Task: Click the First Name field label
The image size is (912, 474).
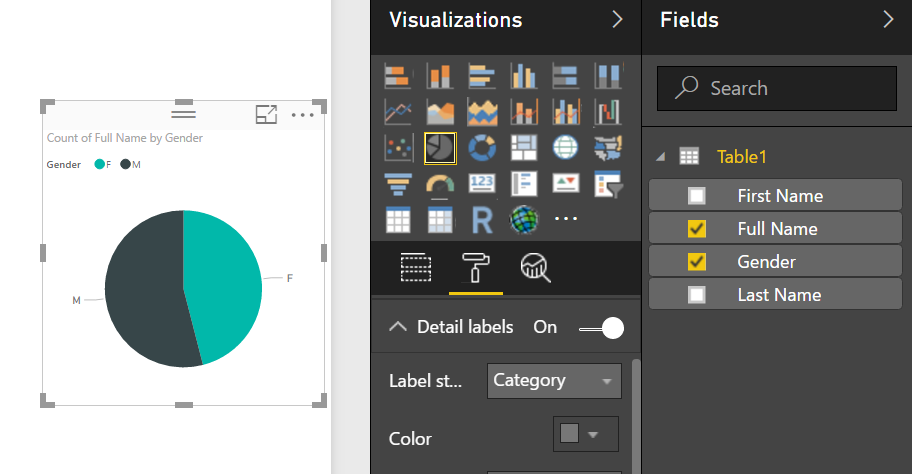Action: point(780,196)
